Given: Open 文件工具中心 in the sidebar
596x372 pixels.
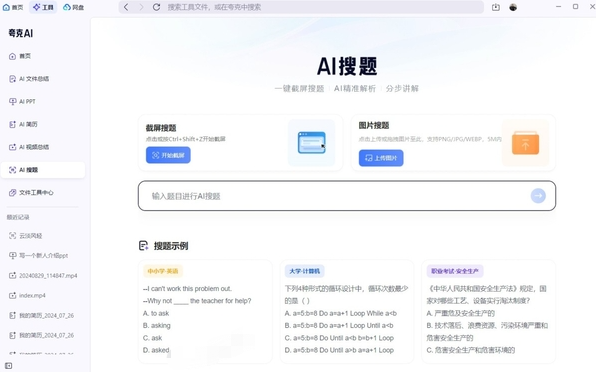Looking at the screenshot, I should click(43, 193).
